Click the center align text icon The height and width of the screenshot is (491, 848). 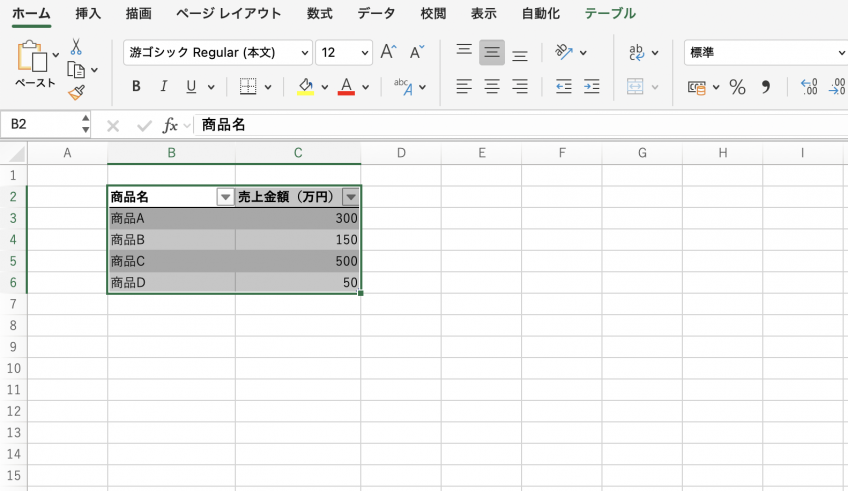(x=491, y=87)
